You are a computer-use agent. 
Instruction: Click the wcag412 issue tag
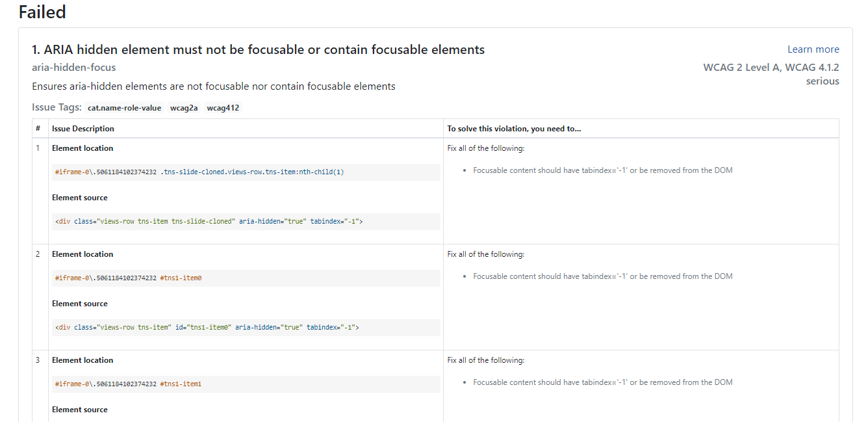223,108
